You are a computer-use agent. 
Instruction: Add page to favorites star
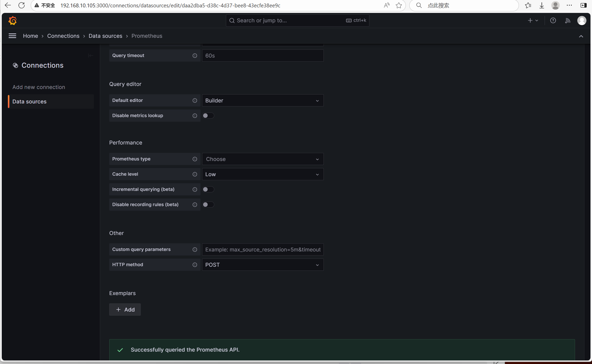click(399, 5)
